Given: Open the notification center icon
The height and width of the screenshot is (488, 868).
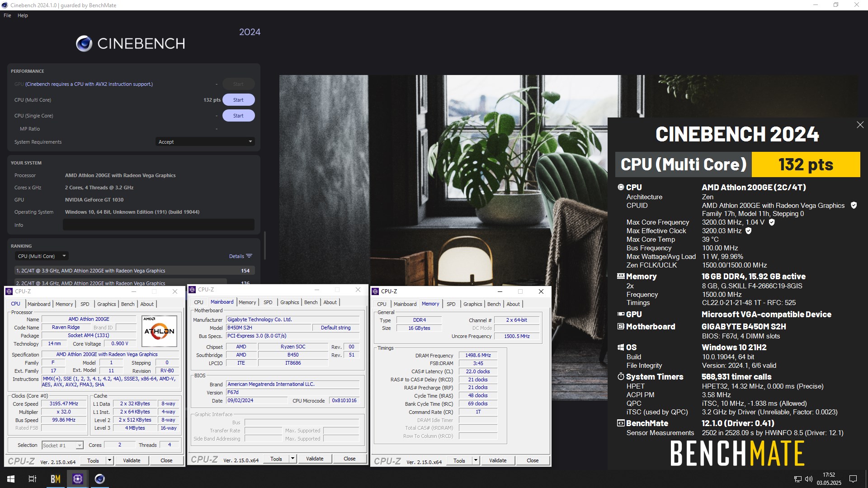Looking at the screenshot, I should pyautogui.click(x=853, y=479).
